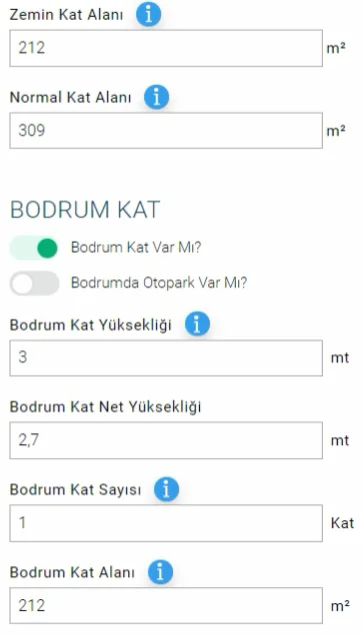Select the Bodrum Kat Sayısı input field

click(166, 523)
